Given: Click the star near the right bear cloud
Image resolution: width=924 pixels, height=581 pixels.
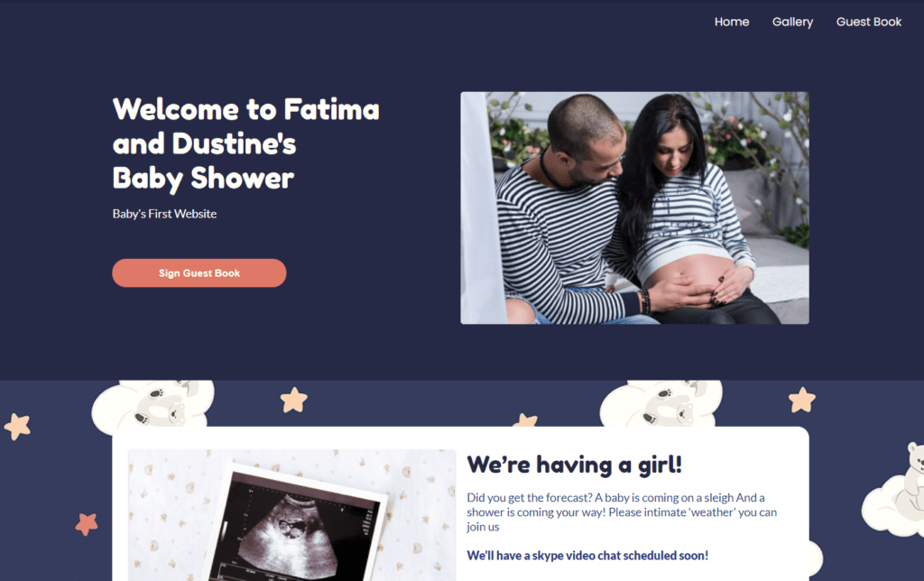Looking at the screenshot, I should tap(802, 400).
